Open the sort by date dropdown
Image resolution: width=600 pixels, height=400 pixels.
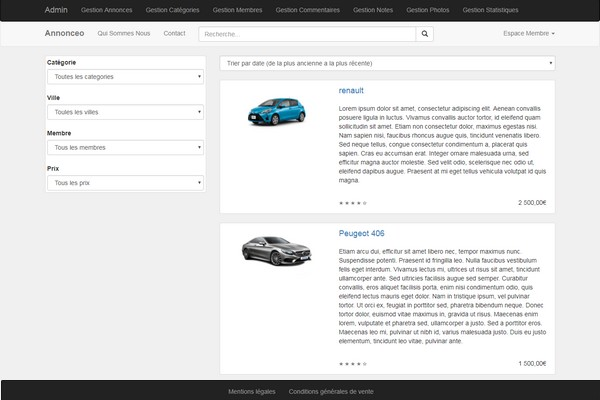[386, 63]
